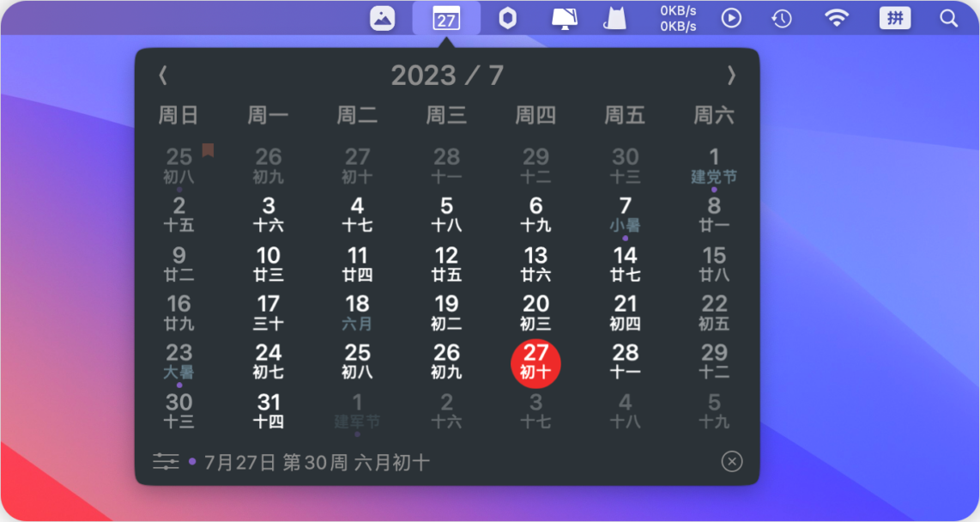Select July 6 十九
980x522 pixels.
point(535,215)
